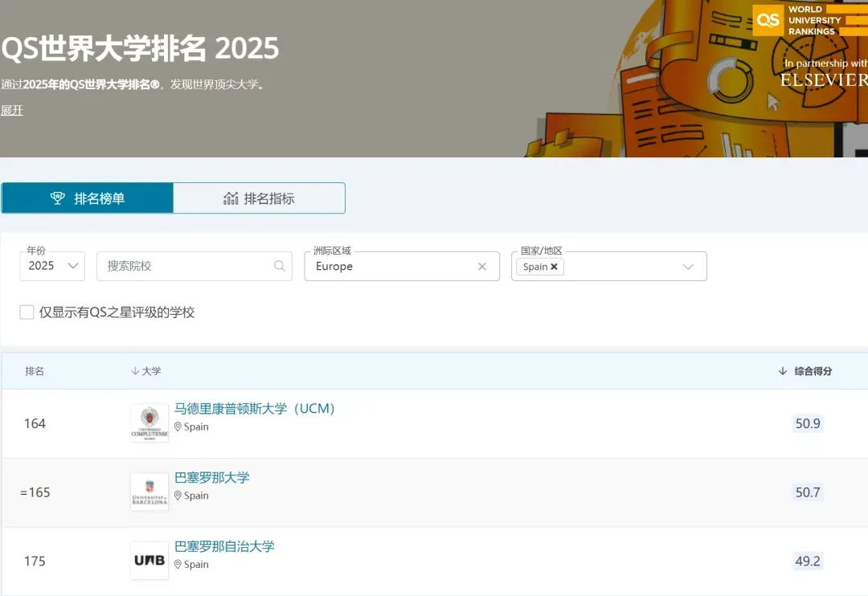Click the trophy icon in 排名榜单 tab
The width and height of the screenshot is (868, 596).
(x=58, y=198)
